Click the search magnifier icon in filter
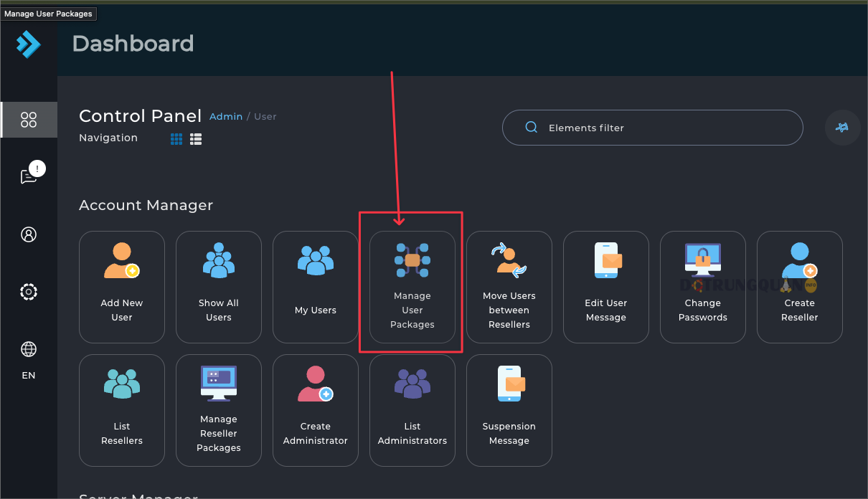This screenshot has height=499, width=868. click(532, 128)
